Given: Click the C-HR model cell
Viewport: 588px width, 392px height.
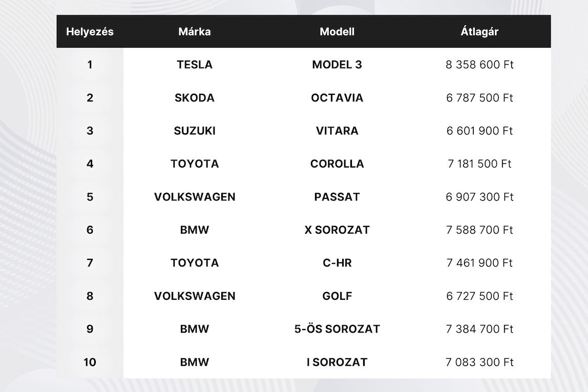Looking at the screenshot, I should tap(337, 263).
